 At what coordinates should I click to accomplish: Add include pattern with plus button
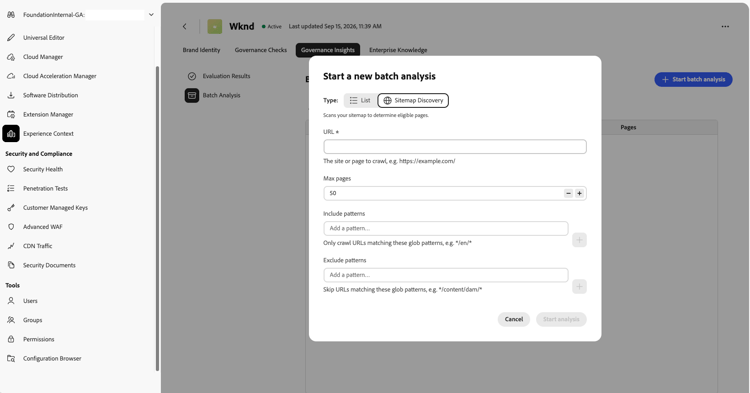(579, 240)
